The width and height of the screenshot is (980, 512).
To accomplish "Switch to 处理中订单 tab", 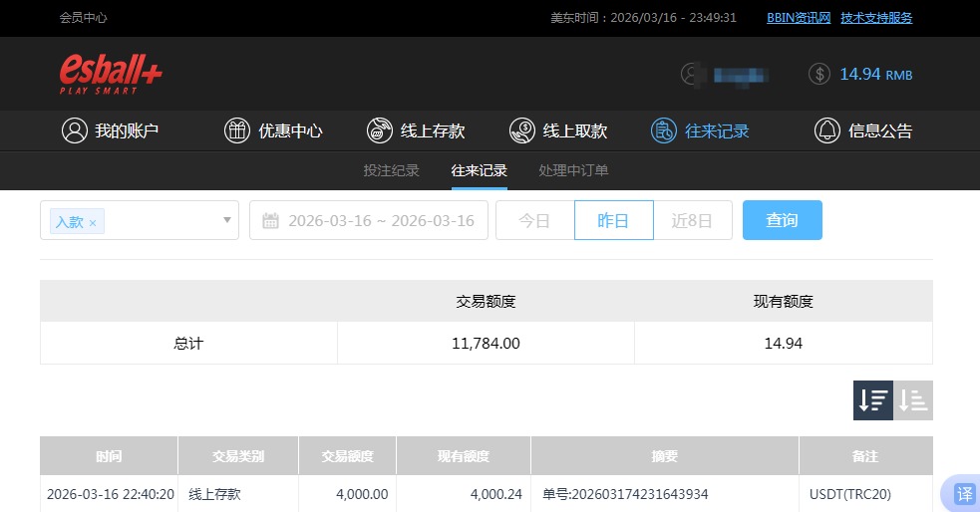I will click(x=574, y=170).
